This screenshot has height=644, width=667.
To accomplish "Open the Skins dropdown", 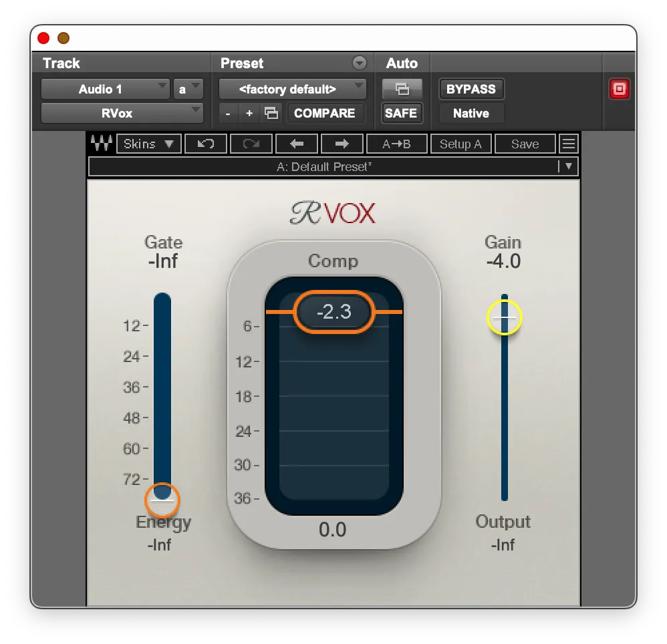I will point(148,143).
